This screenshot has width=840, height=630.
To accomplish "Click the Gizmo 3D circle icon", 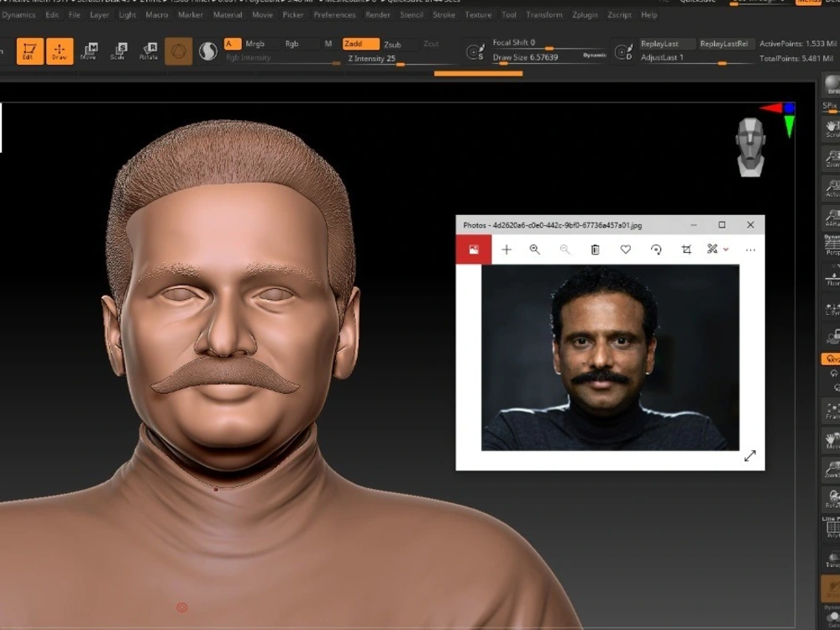I will [178, 51].
